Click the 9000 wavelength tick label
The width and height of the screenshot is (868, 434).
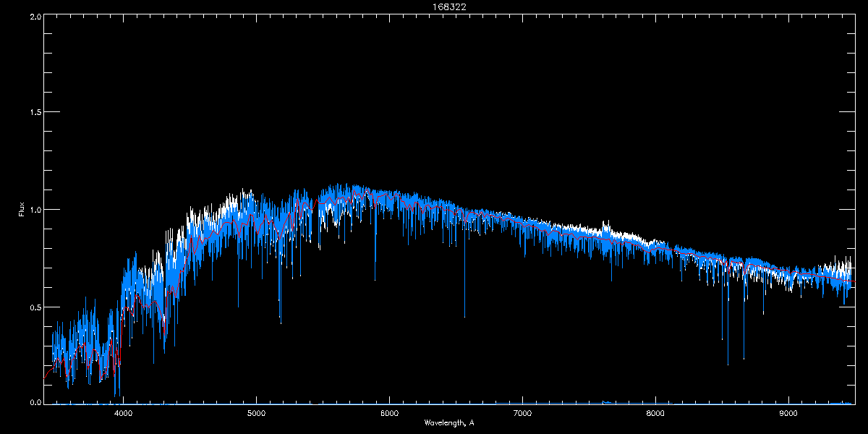pos(788,414)
